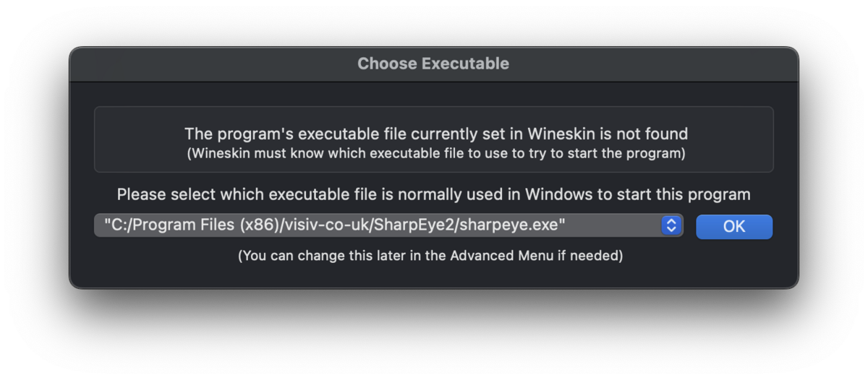Click the word "Windows" in the selection prompt
The width and height of the screenshot is (868, 380).
pos(554,194)
